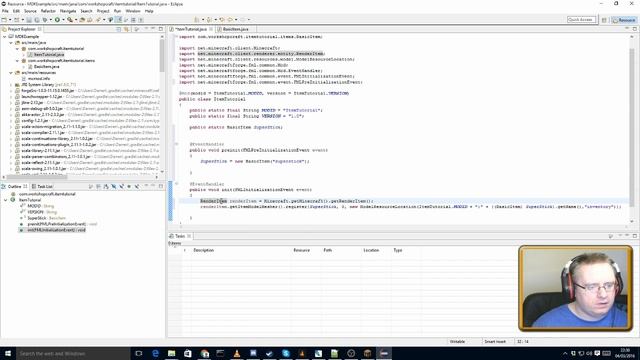640x360 pixels.
Task: Expand the JRE System Library node
Action: [x=11, y=84]
